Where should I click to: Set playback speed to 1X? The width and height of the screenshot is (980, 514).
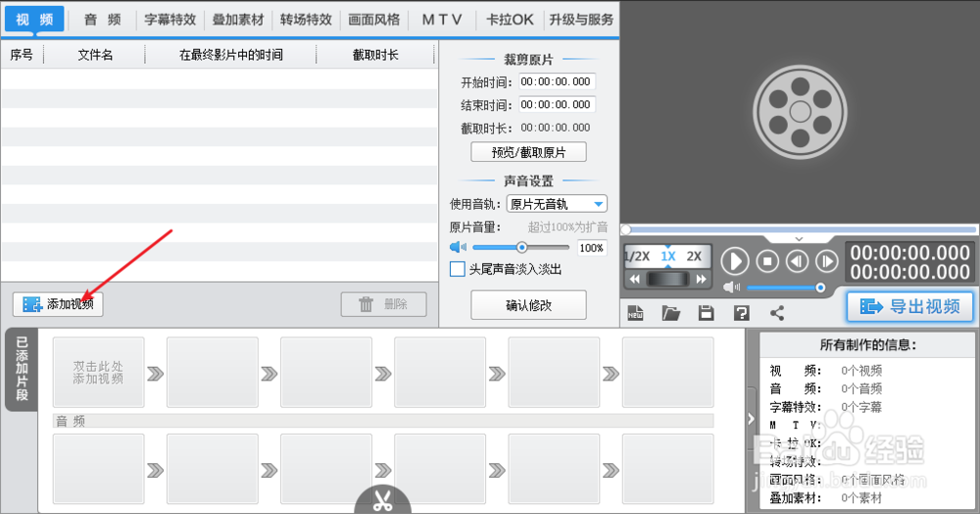[668, 256]
